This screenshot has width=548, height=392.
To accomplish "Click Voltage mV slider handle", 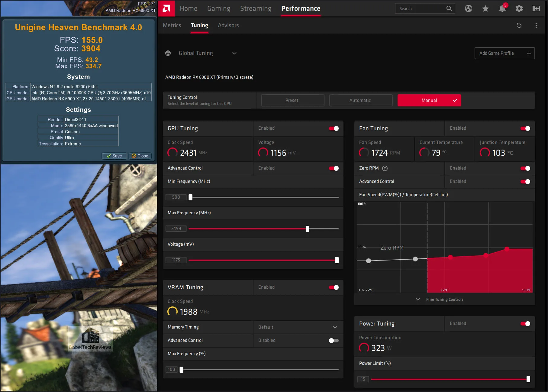I will click(337, 260).
